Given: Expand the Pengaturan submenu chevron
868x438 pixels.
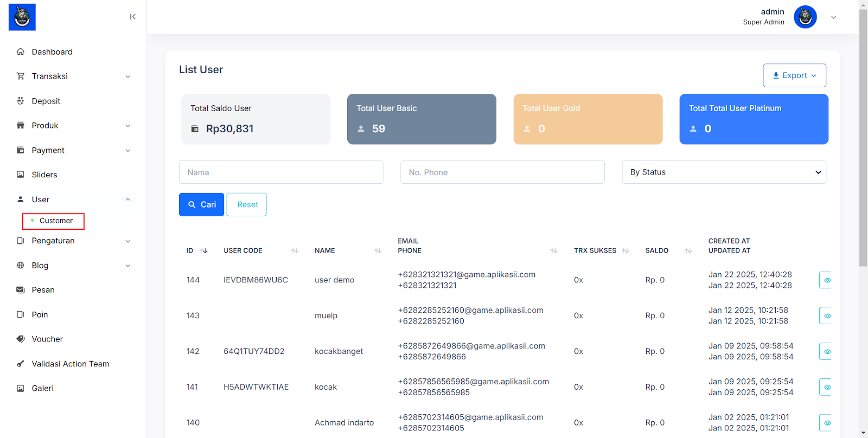Looking at the screenshot, I should [128, 241].
